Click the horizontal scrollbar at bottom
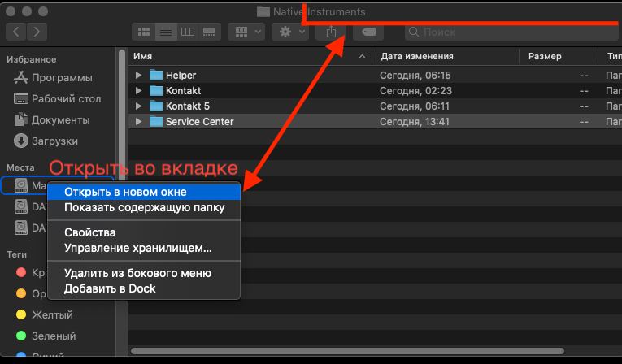 347,351
